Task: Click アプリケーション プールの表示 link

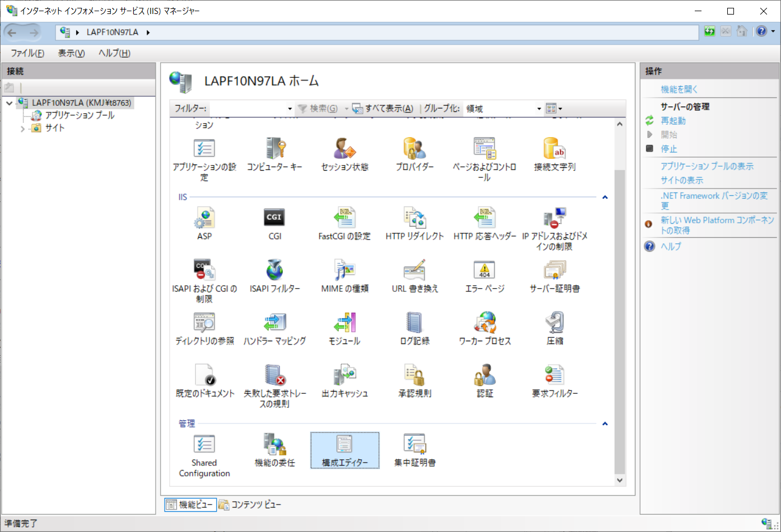Action: pos(707,166)
